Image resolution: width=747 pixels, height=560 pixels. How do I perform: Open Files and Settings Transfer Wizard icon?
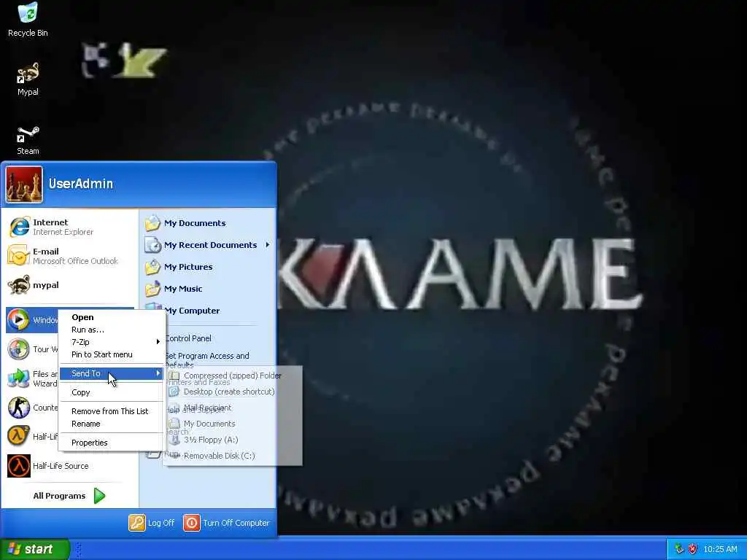click(x=18, y=378)
